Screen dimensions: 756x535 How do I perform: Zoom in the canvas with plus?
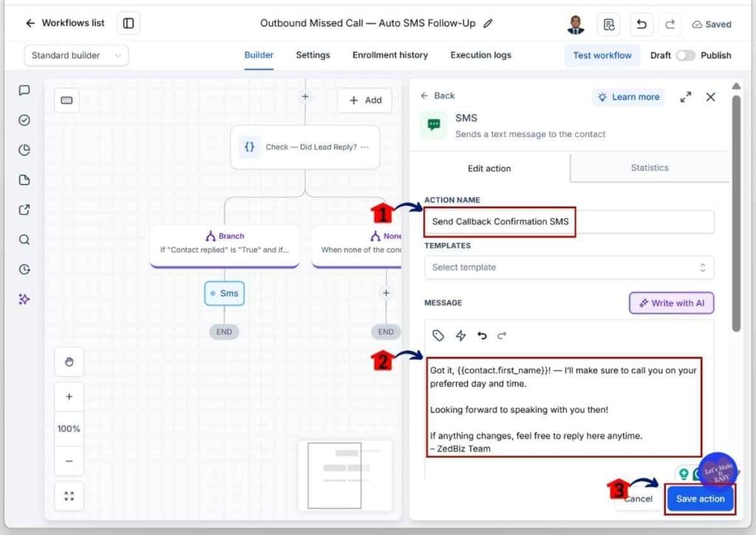69,397
